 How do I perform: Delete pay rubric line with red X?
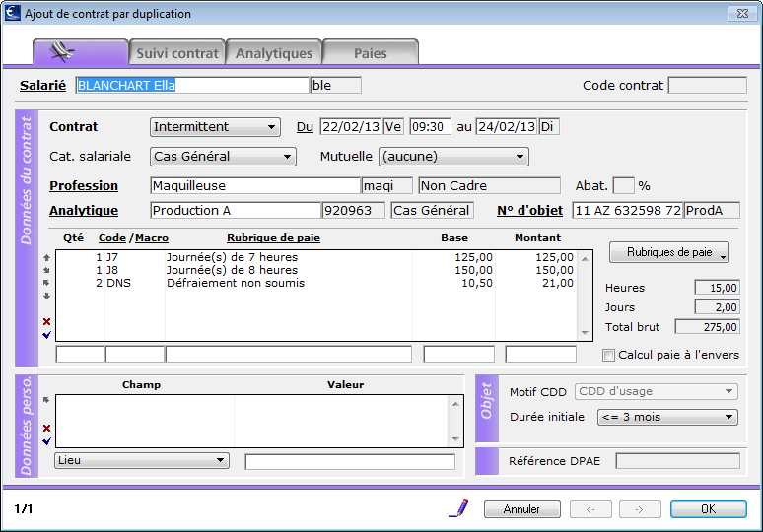[46, 321]
